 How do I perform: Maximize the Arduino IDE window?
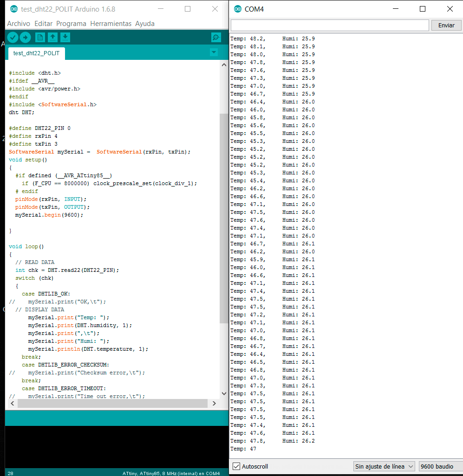(x=188, y=9)
